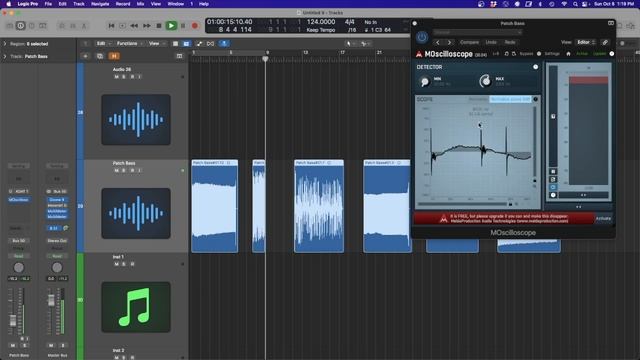Open the Library from the control bar

(x=9, y=26)
